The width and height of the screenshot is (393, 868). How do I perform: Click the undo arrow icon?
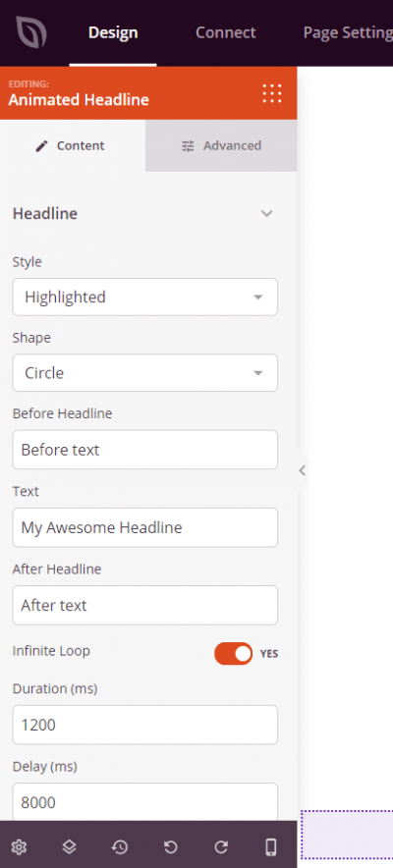click(x=171, y=846)
